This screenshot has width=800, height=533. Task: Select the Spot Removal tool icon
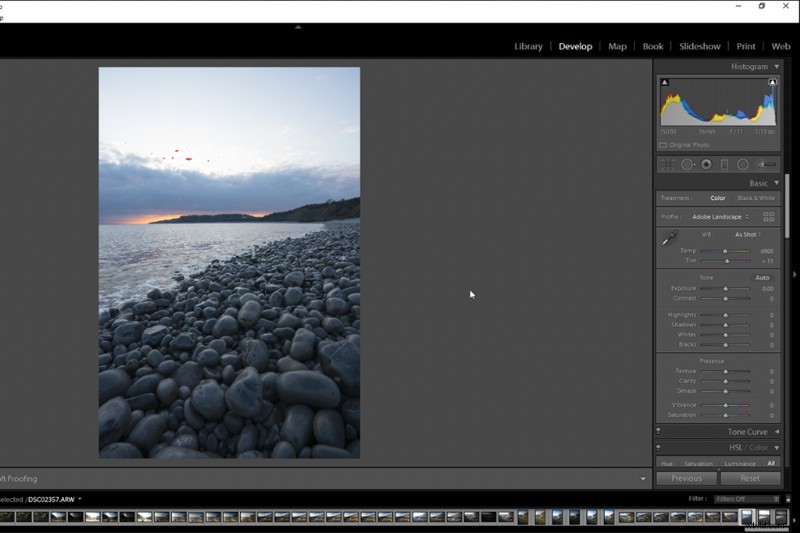pos(687,164)
